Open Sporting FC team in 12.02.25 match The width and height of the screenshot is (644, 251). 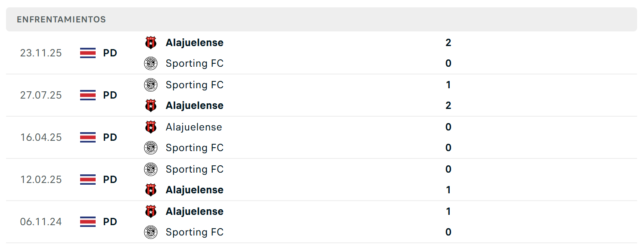[195, 169]
